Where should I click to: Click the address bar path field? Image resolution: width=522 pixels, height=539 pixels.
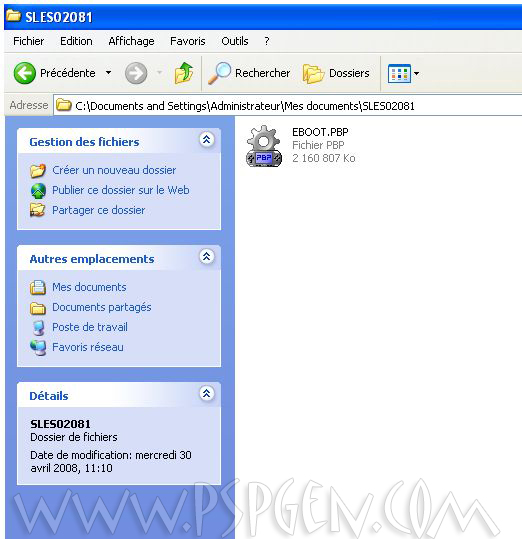point(288,106)
